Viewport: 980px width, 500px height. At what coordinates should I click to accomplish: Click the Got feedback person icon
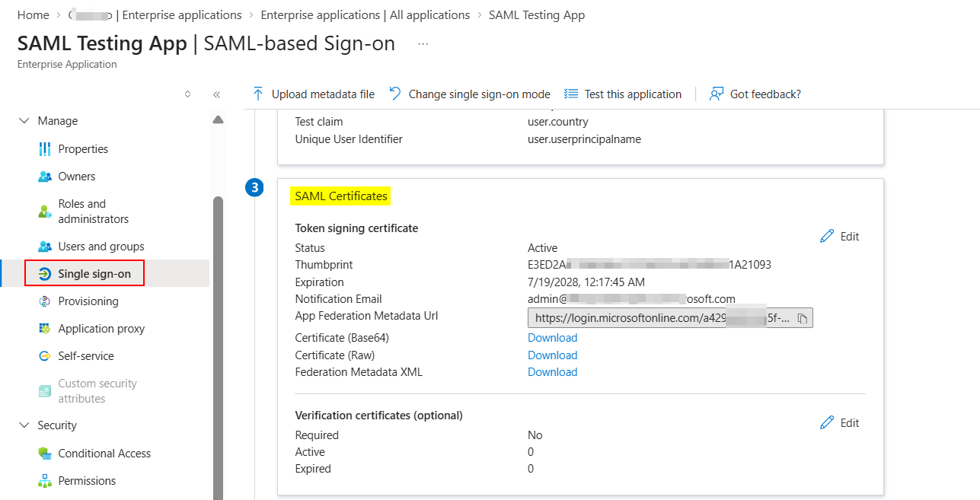716,94
